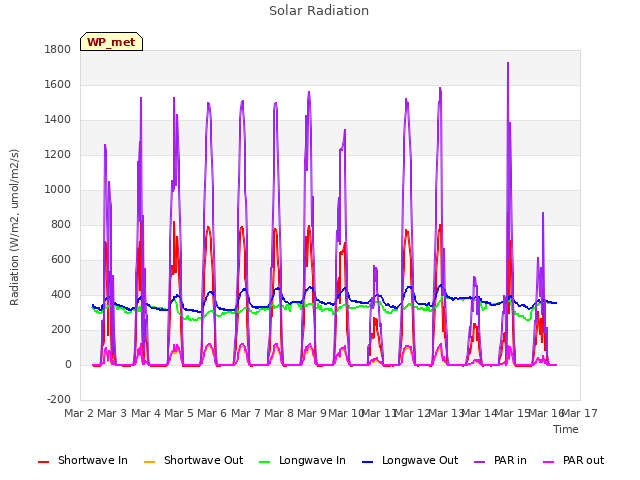
Task: Click the 1000 y-axis tick label
Action: pyautogui.click(x=58, y=189)
